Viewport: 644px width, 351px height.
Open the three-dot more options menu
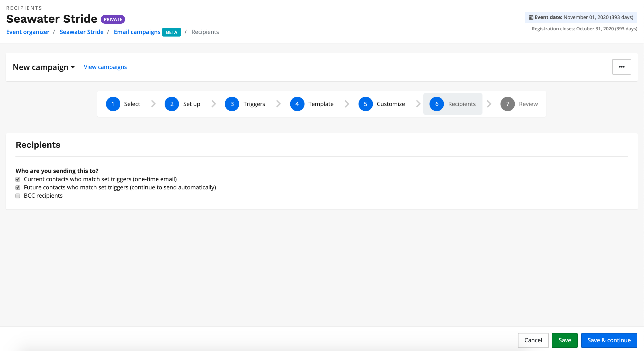(x=621, y=67)
